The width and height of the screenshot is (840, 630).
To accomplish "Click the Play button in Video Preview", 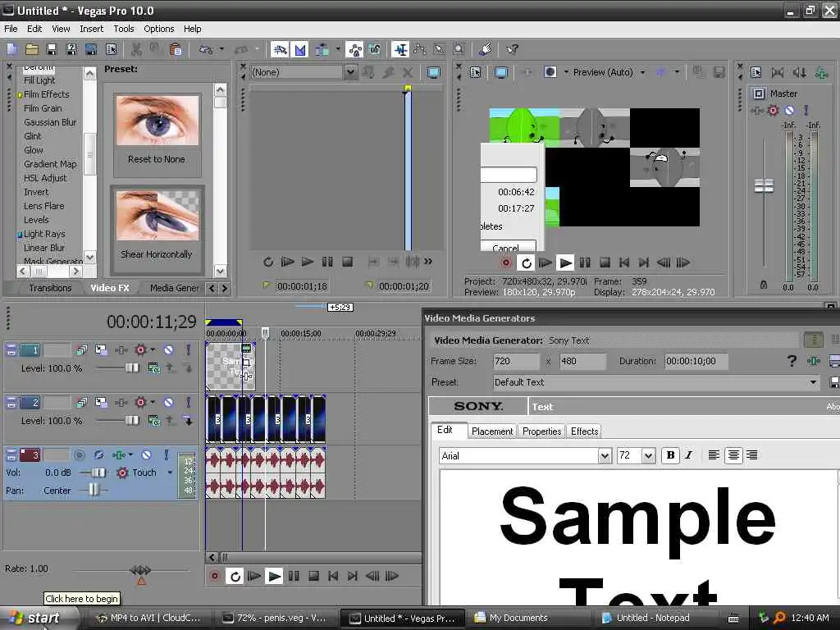I will (565, 262).
